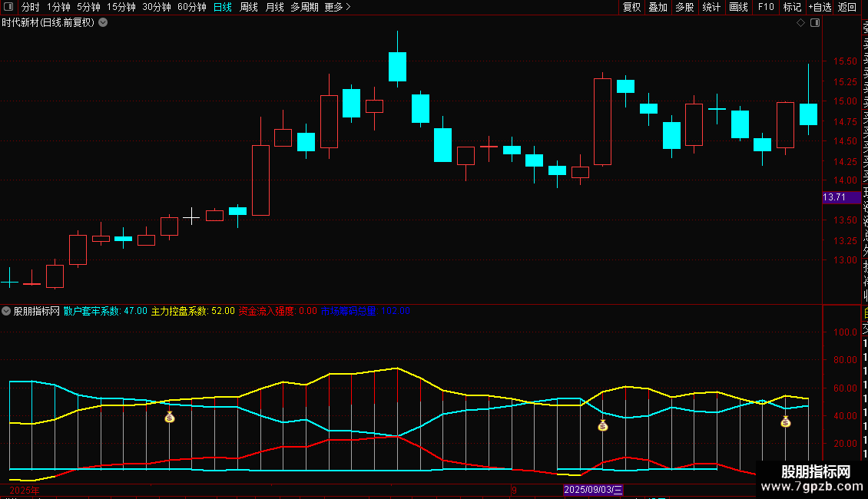
Task: Click the rightmost money bag signal icon
Action: [786, 422]
